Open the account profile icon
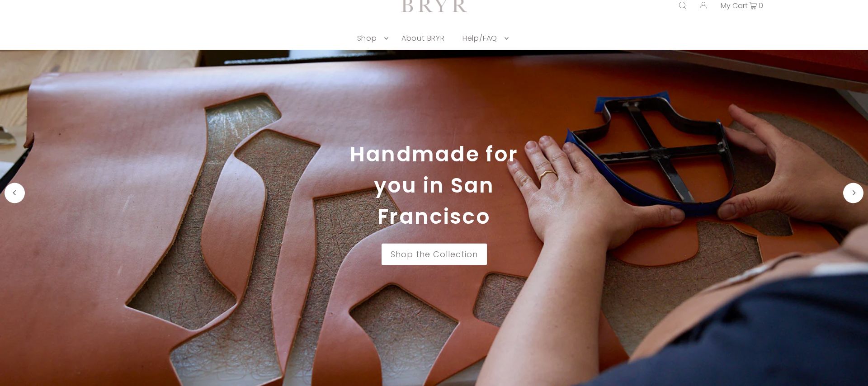This screenshot has height=386, width=868. [703, 5]
